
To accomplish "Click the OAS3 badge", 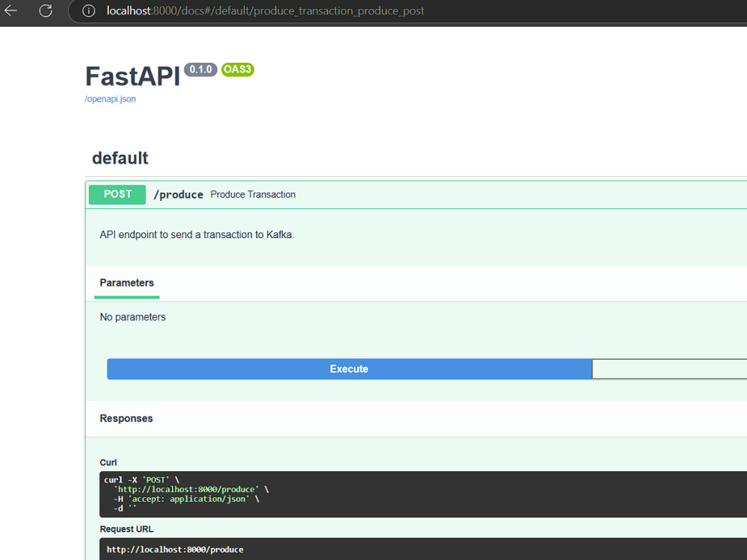I will pos(238,69).
